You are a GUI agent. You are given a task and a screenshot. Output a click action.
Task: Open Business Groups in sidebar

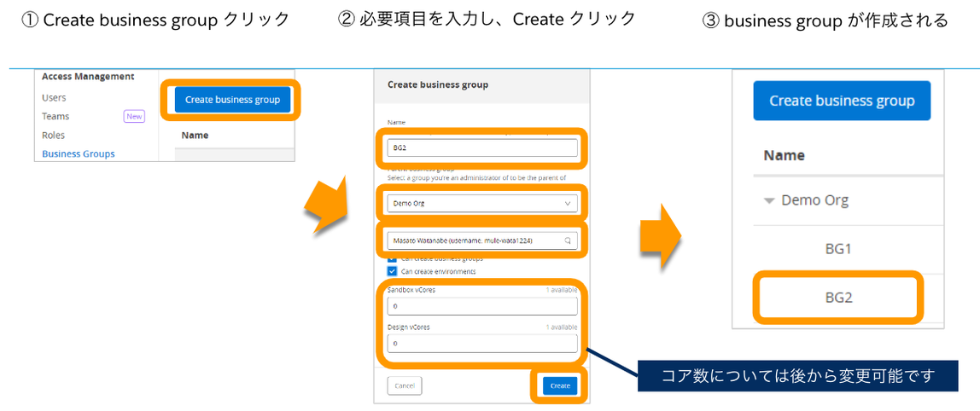tap(79, 153)
